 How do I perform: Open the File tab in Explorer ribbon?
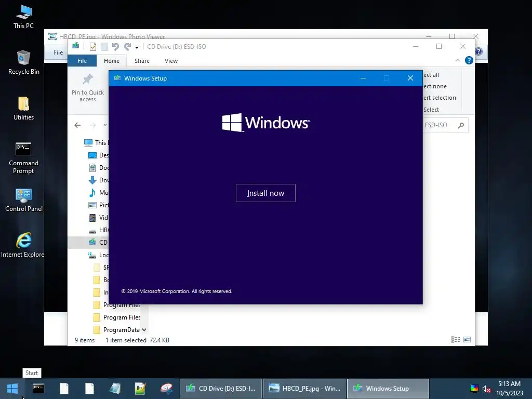[x=82, y=61]
